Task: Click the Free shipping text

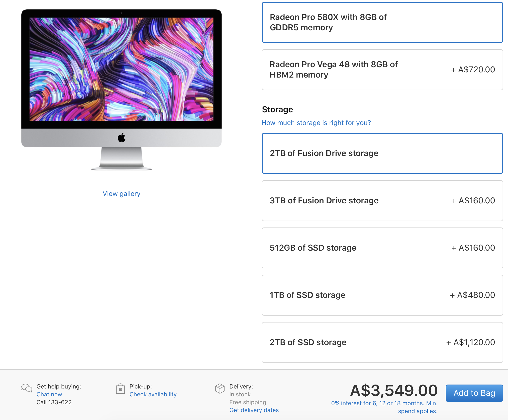Action: pos(248,402)
